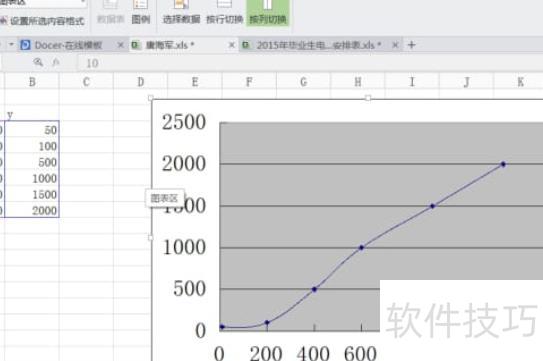Switch to the 康梅军.xls tab
Viewport: 543px width, 361px height.
(170, 45)
